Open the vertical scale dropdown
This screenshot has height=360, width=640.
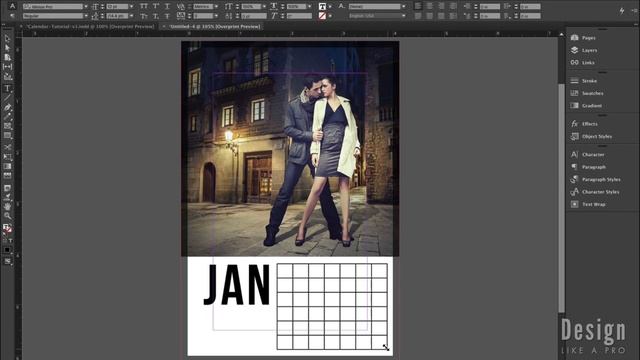(264, 7)
